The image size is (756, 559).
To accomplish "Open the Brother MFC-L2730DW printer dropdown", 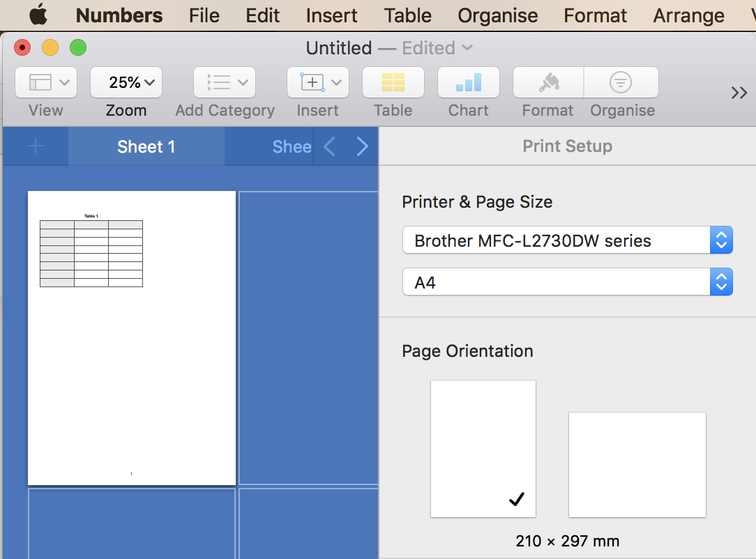I will click(x=567, y=241).
